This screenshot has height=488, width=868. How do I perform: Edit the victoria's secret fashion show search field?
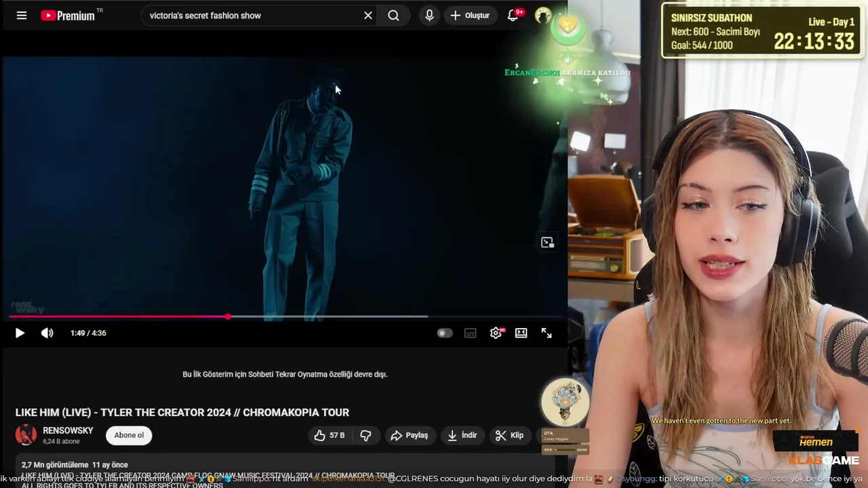tap(254, 16)
